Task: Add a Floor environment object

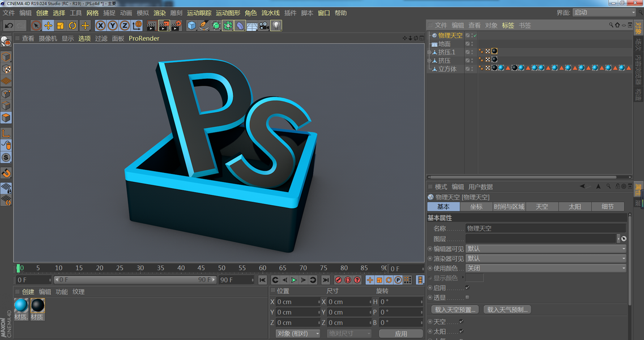Action: [252, 25]
